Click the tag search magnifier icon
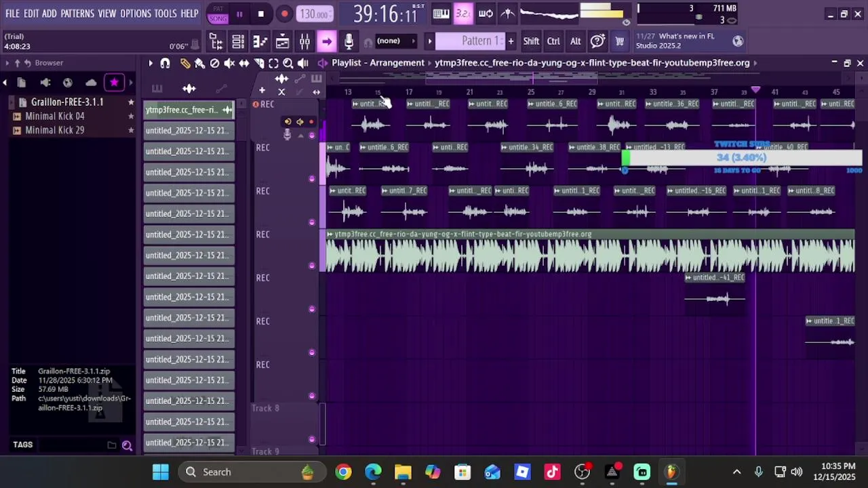 (x=127, y=445)
